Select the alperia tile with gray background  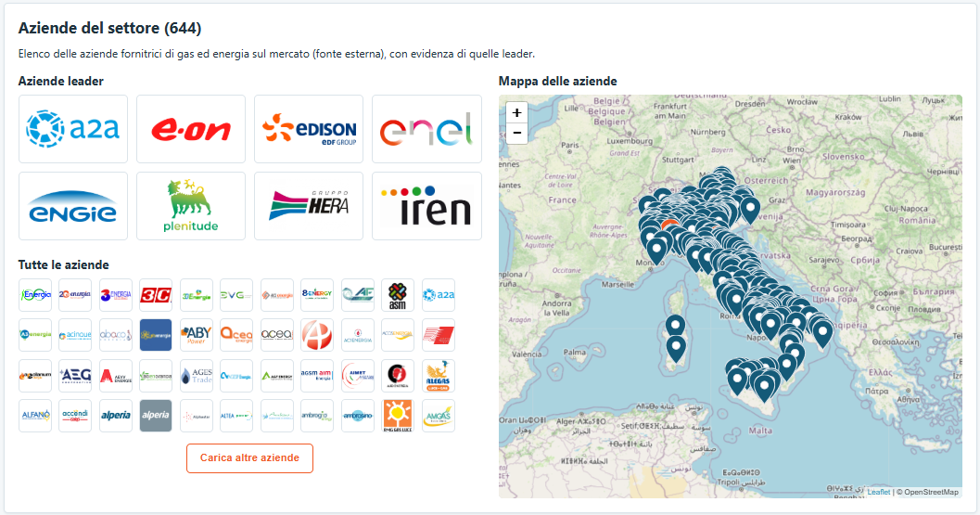[x=156, y=416]
